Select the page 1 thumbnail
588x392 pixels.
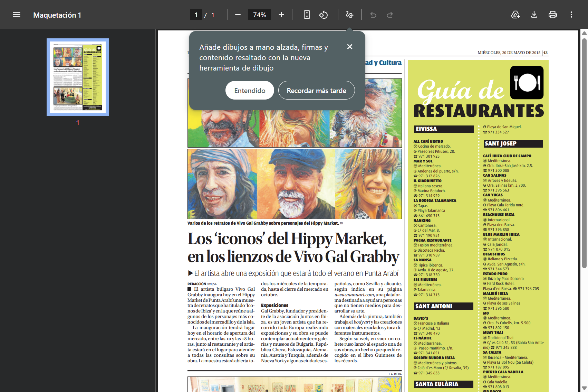77,77
